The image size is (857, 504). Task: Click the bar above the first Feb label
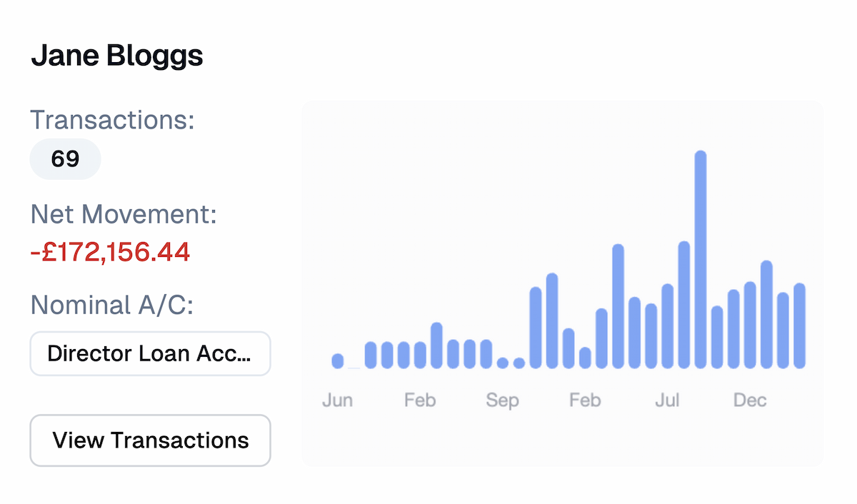420,355
